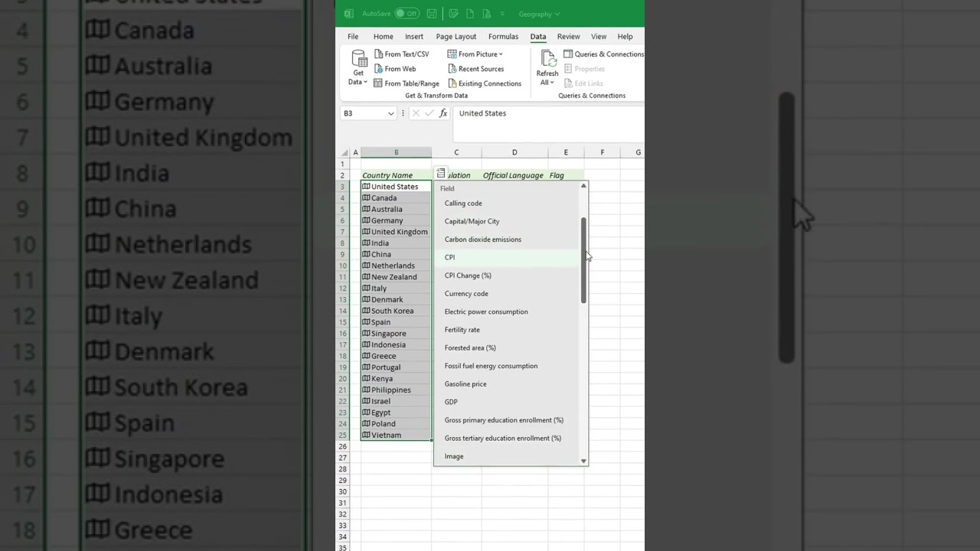Click the map icon beside United States
This screenshot has width=980, height=551.
pyautogui.click(x=367, y=186)
